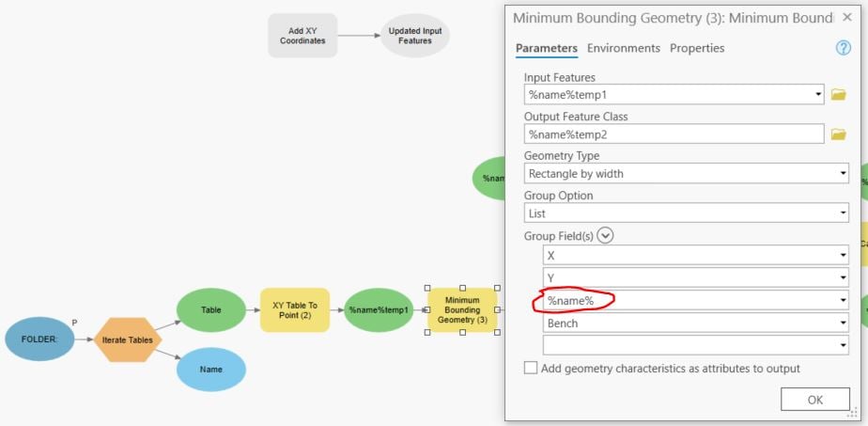Close the Minimum Bounding Geometry dialog

coord(847,17)
